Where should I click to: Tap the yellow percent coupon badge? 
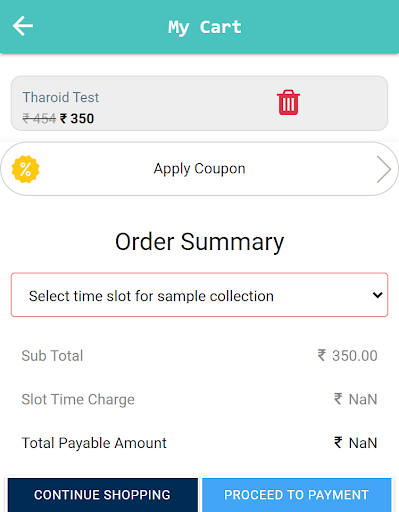(25, 169)
